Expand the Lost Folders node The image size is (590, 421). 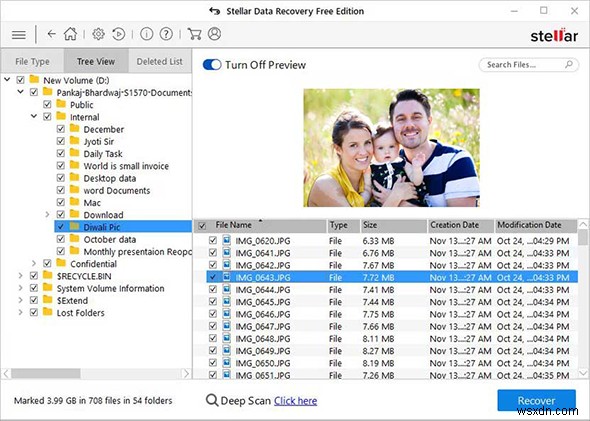click(21, 312)
